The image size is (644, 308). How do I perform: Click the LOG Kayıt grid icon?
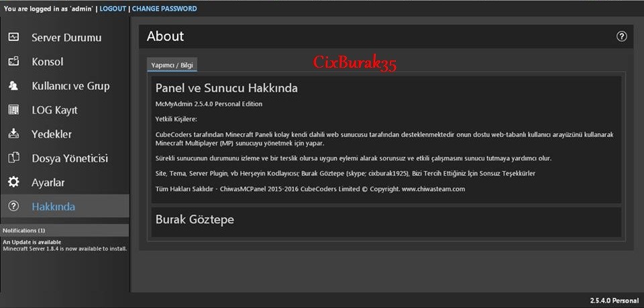(13, 109)
